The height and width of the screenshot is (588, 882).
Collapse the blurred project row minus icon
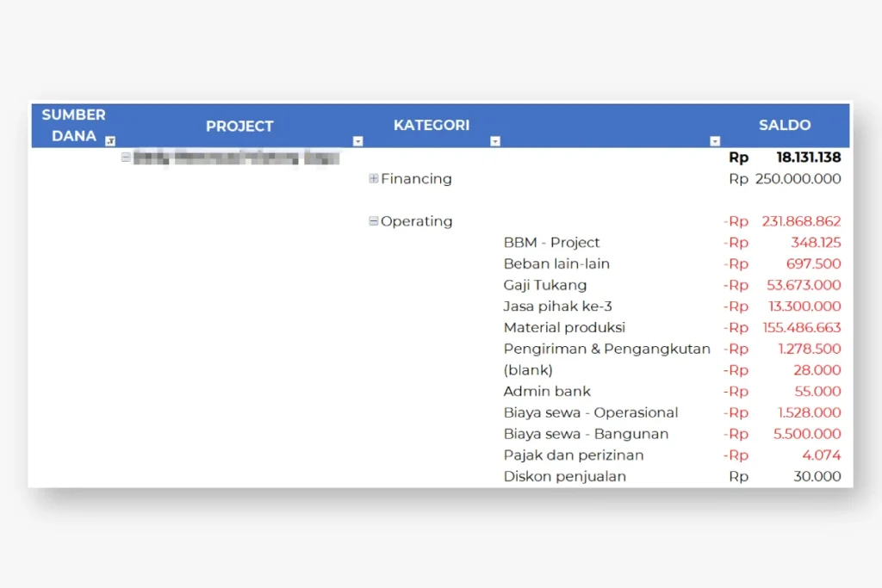point(126,158)
